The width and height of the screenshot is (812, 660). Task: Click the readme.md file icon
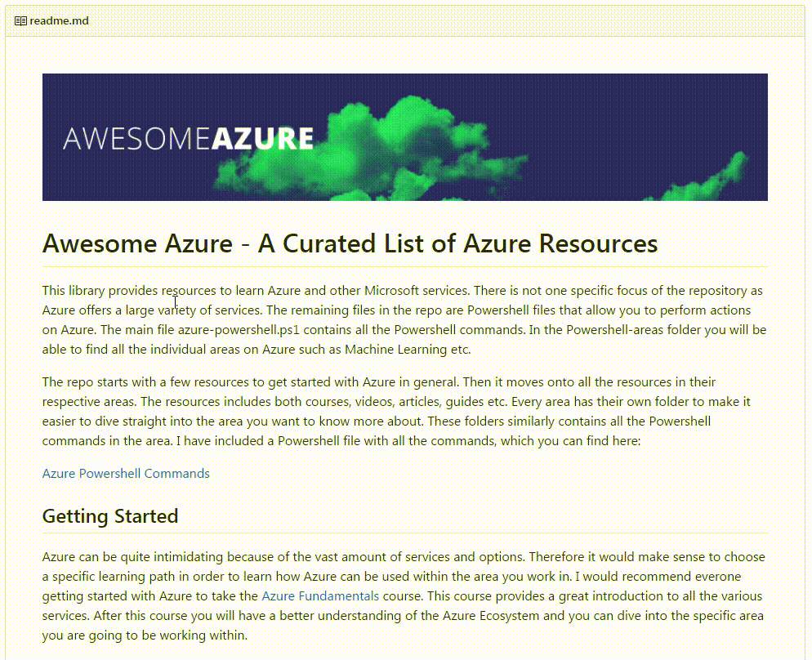[x=20, y=20]
